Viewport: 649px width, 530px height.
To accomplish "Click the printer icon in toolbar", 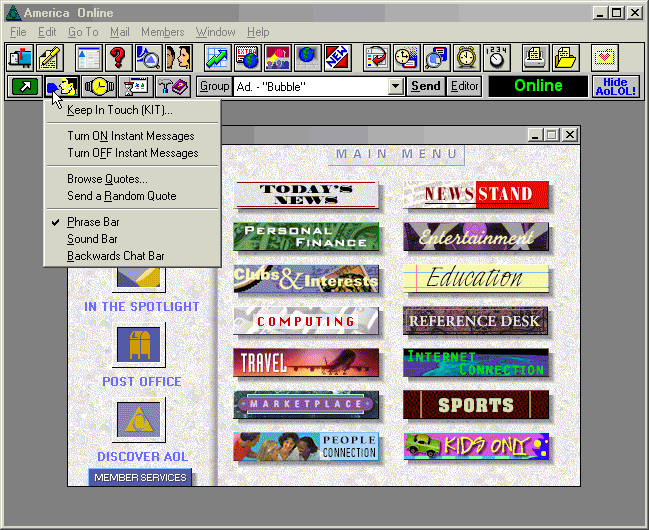I will click(x=536, y=57).
